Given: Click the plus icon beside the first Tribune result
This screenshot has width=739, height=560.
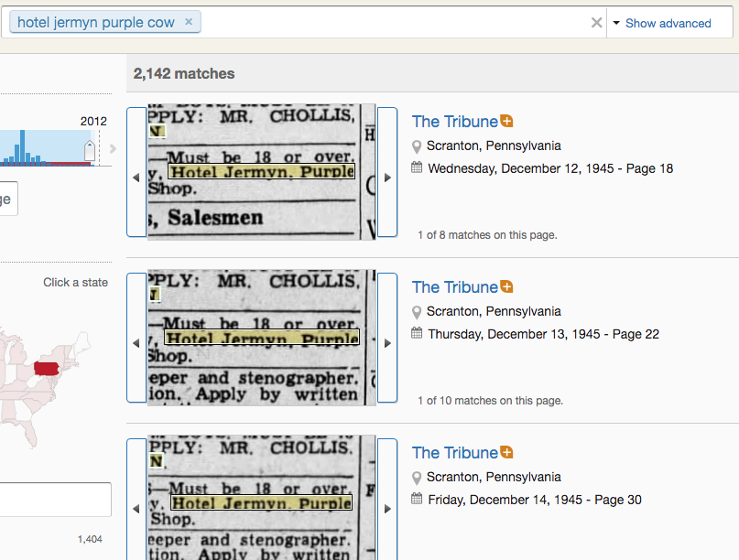Looking at the screenshot, I should [x=507, y=121].
